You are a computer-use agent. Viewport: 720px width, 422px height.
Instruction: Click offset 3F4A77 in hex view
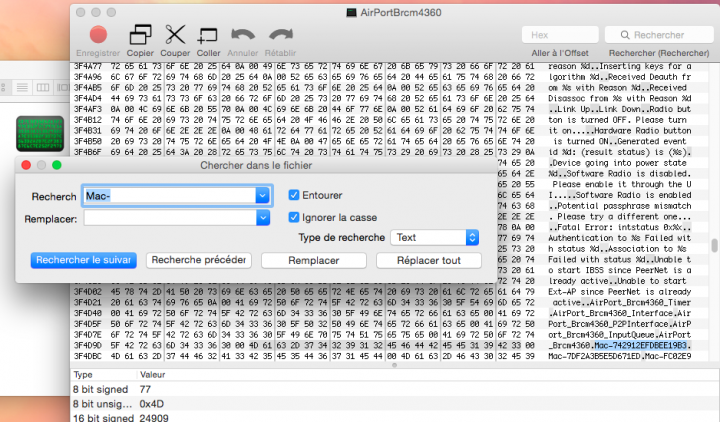(88, 66)
